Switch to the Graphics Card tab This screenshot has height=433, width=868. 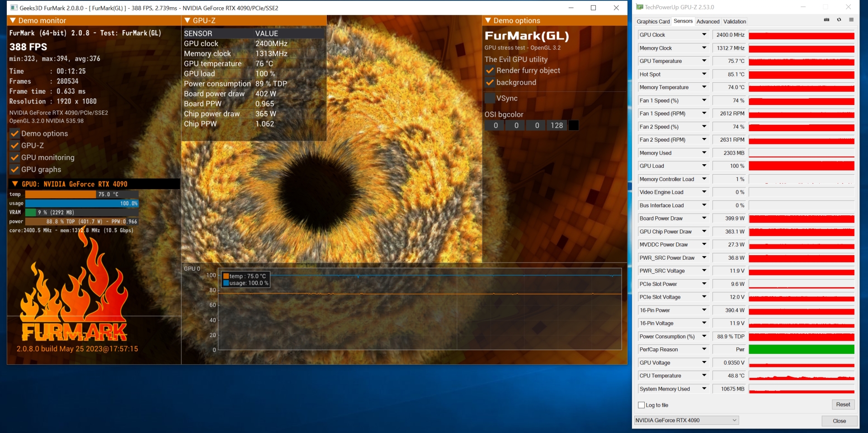tap(653, 22)
